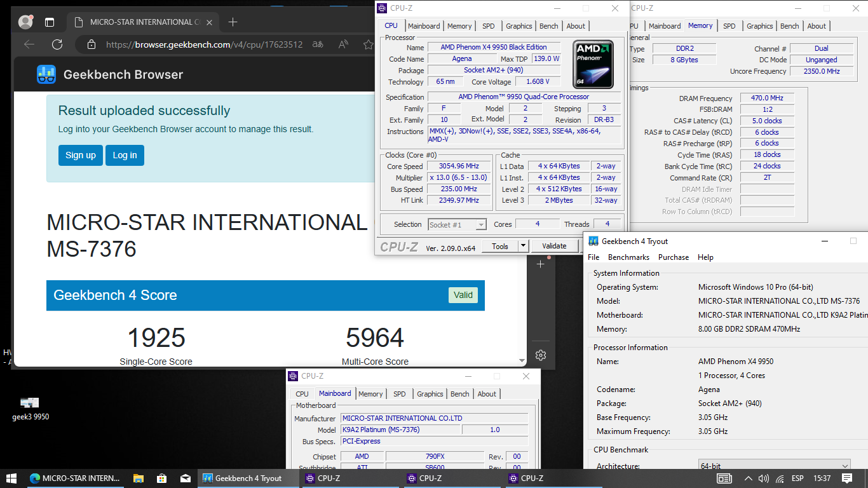Screen dimensions: 868x488
Task: Click the browser.geekbench.com address bar
Action: 204,44
